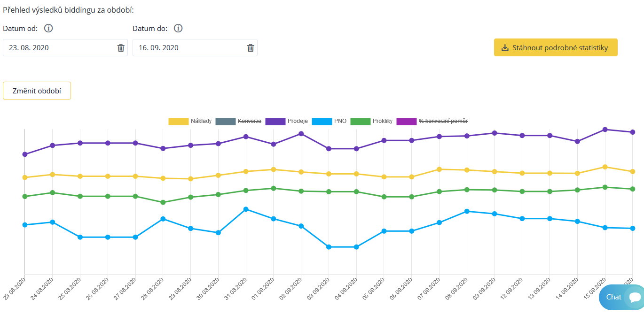Click the yellow Náklady color swatch

pos(178,121)
